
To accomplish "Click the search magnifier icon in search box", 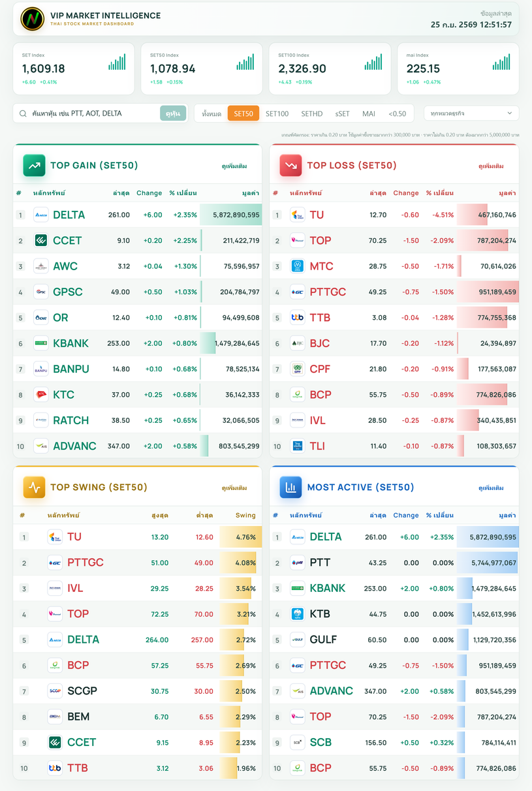I will click(23, 114).
